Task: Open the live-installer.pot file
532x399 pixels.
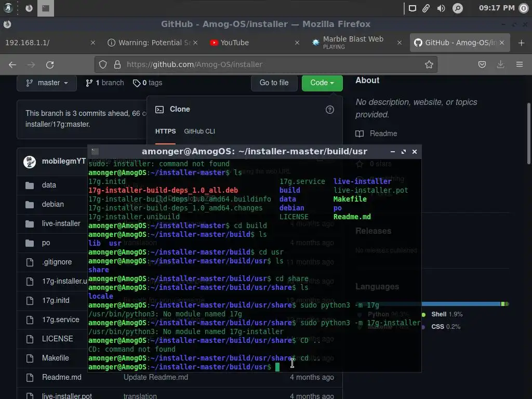Action: 67,395
